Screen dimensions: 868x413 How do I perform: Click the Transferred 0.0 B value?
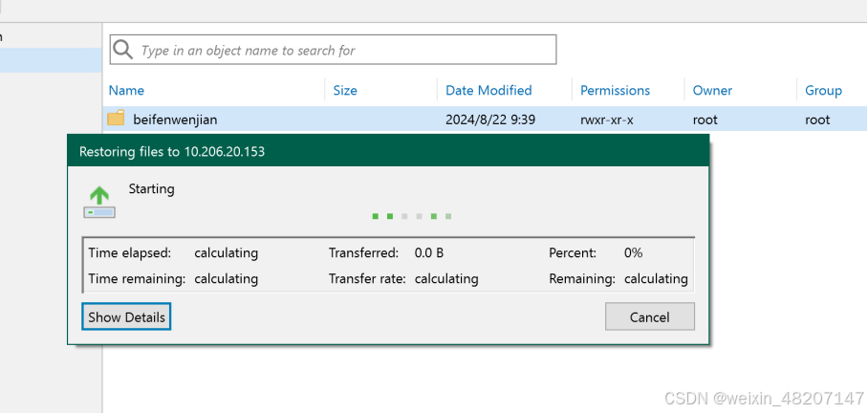[429, 253]
